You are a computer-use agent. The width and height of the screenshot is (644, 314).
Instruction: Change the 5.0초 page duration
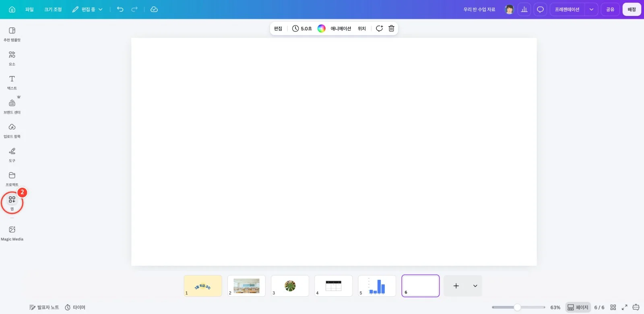click(x=302, y=29)
